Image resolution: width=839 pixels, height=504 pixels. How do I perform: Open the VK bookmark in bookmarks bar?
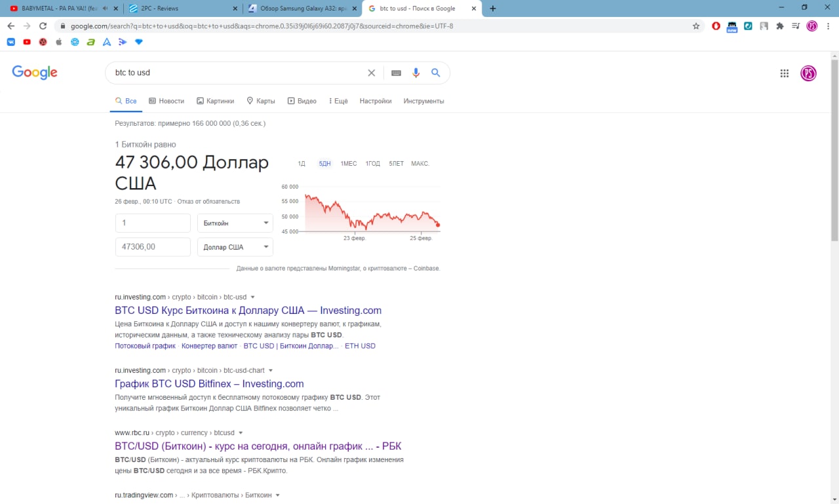coord(11,42)
